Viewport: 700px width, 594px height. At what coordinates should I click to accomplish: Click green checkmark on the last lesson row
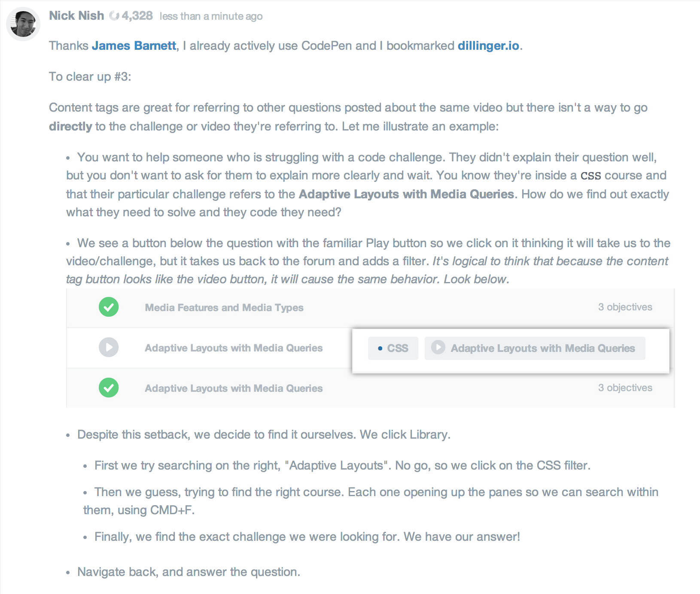click(x=109, y=388)
